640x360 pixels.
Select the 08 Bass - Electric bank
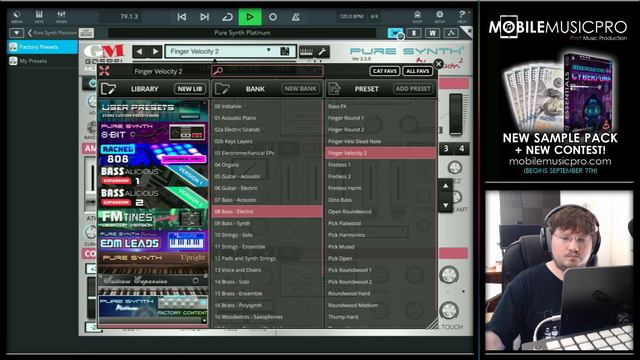coord(267,211)
